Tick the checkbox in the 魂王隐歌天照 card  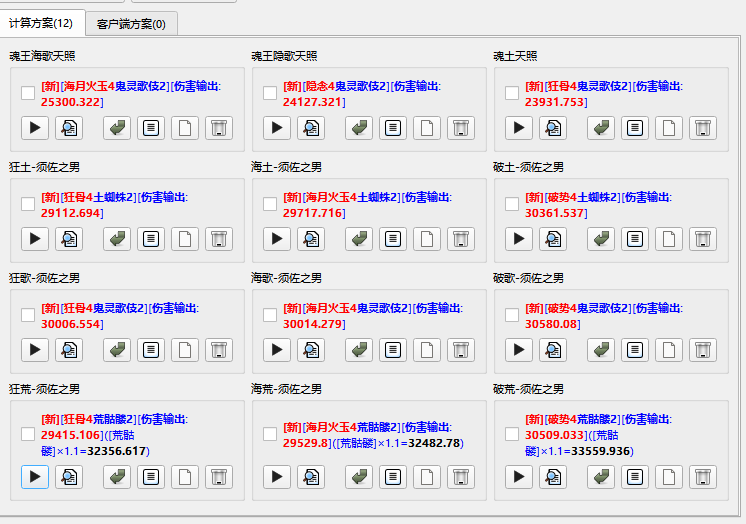click(270, 93)
